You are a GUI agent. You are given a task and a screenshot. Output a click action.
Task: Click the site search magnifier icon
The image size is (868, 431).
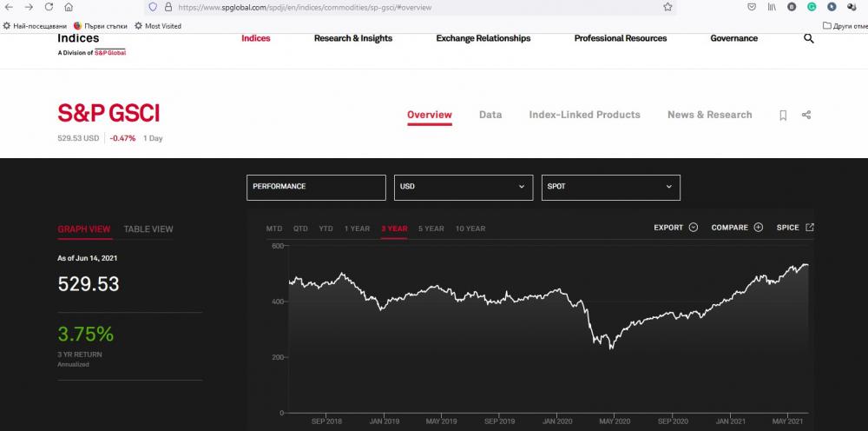[x=809, y=39]
